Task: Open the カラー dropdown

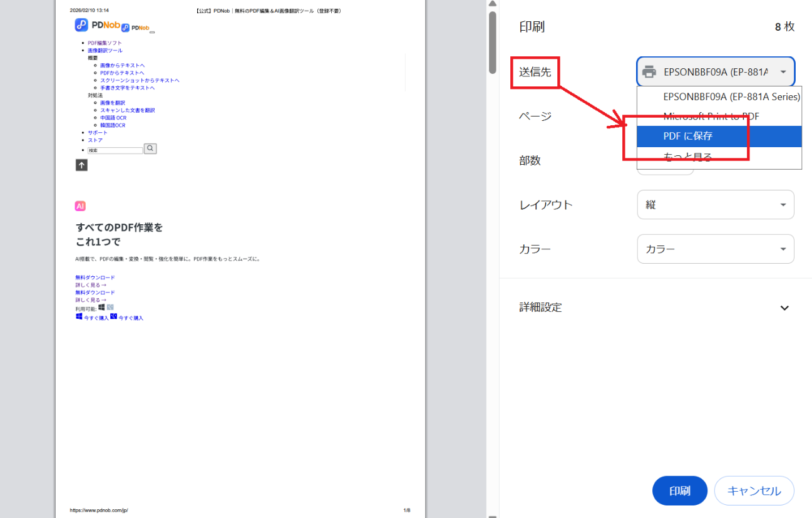Action: point(716,249)
